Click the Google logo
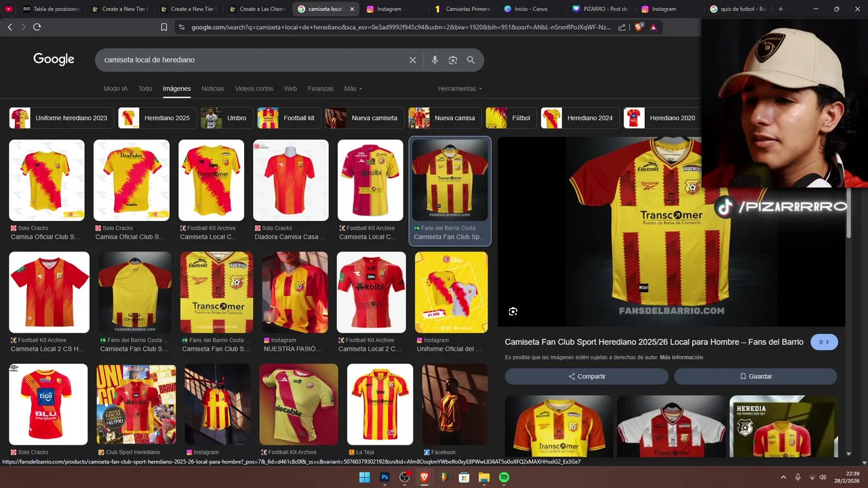Screen dimensions: 868x488 [x=54, y=60]
